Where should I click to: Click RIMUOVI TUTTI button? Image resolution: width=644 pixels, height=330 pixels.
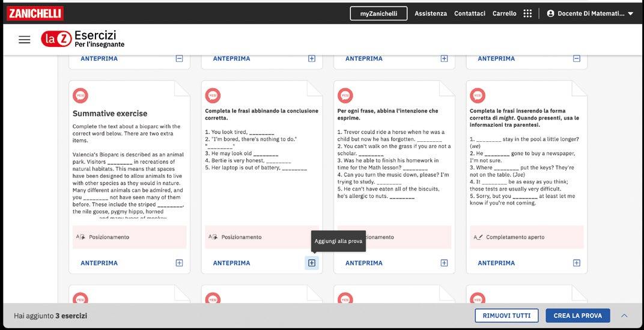(506, 316)
